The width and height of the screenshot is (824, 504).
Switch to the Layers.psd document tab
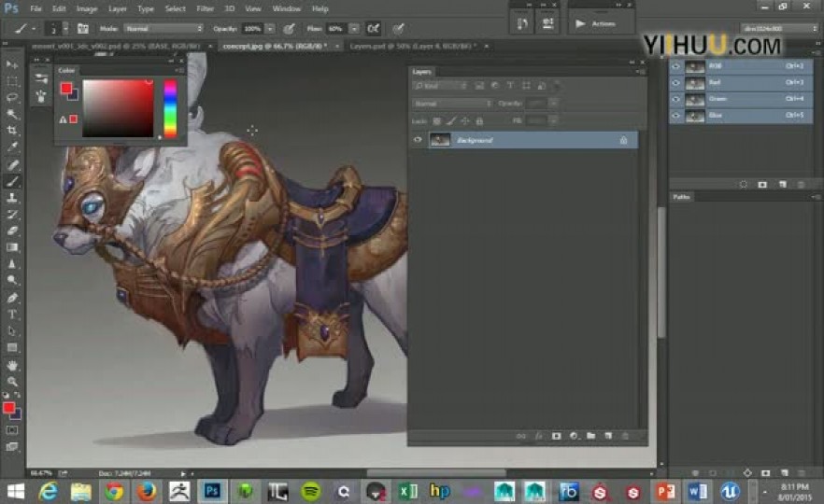[x=413, y=47]
